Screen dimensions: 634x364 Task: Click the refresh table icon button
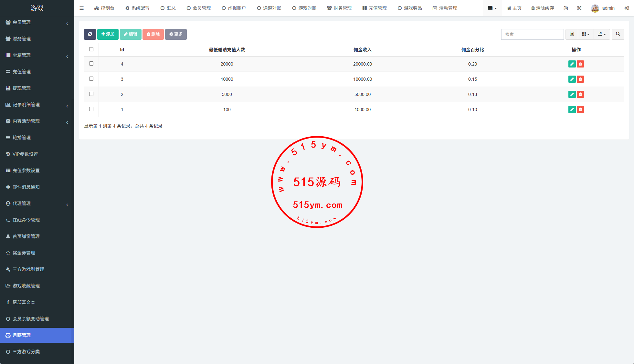90,34
